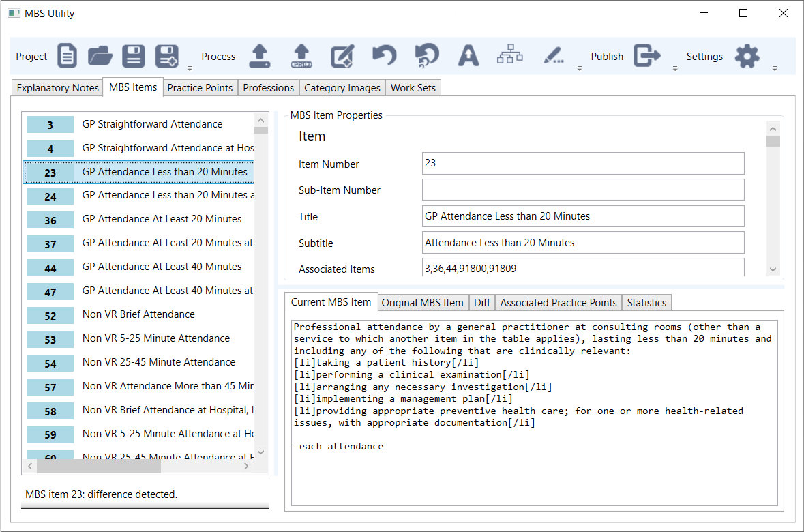
Task: Save the project with the floppy disk icon
Action: 133,56
